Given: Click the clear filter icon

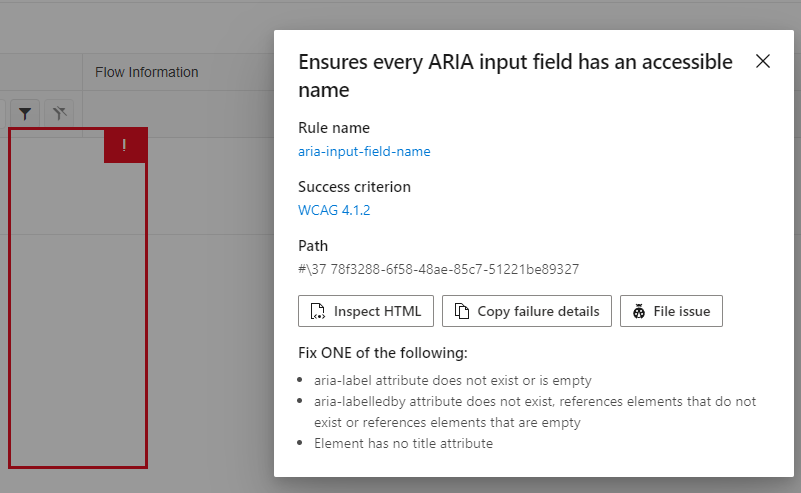Looking at the screenshot, I should [x=59, y=113].
